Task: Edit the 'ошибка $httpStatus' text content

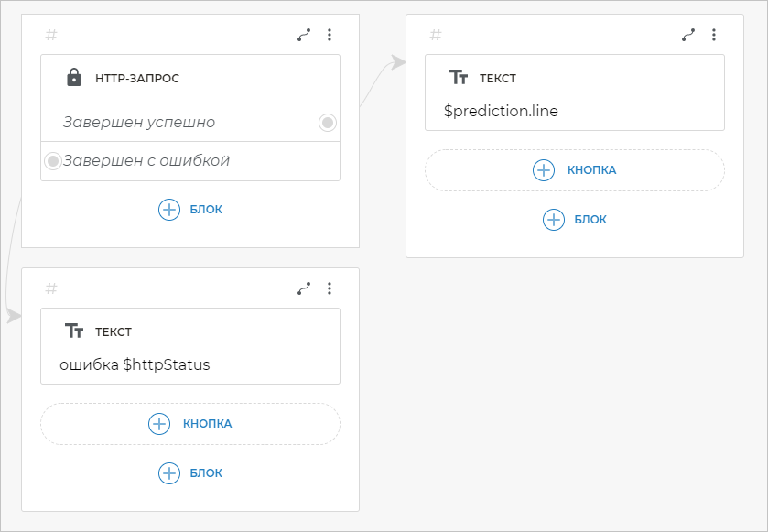Action: [135, 365]
